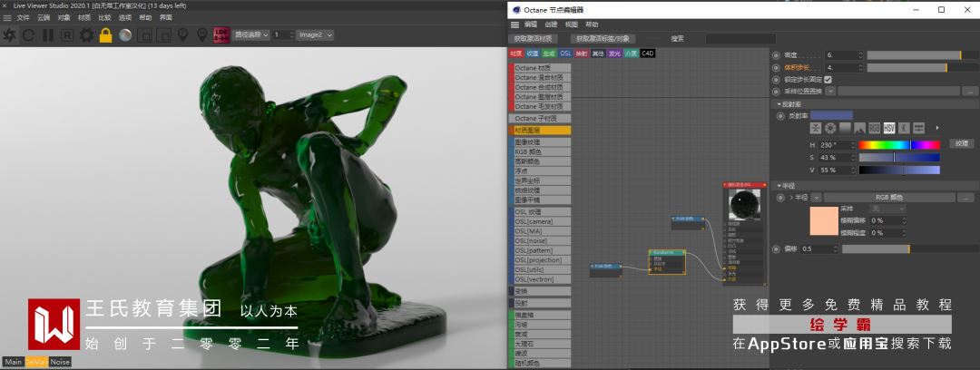The image size is (980, 370).
Task: Click the stepper beside Live Viewer value 1
Action: coord(292,35)
